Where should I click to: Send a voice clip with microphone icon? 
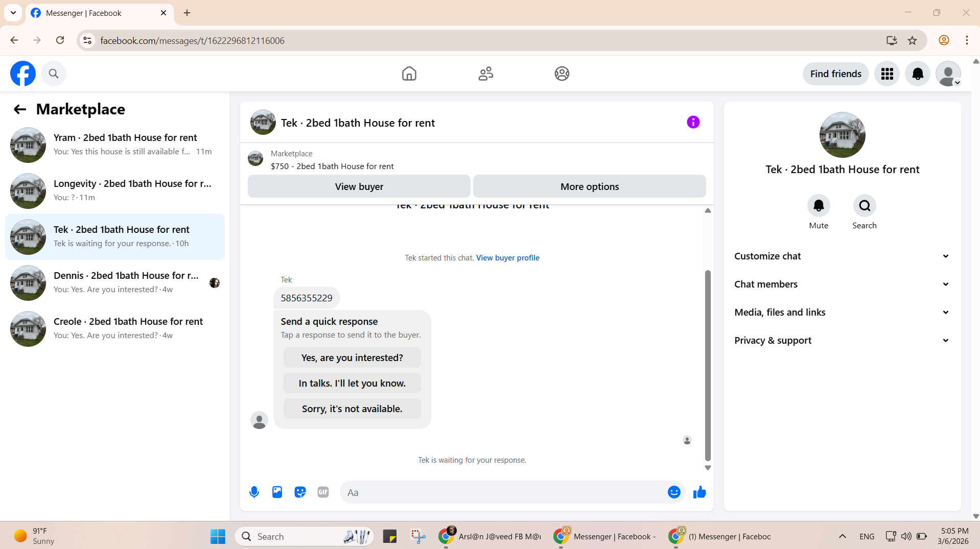[254, 492]
